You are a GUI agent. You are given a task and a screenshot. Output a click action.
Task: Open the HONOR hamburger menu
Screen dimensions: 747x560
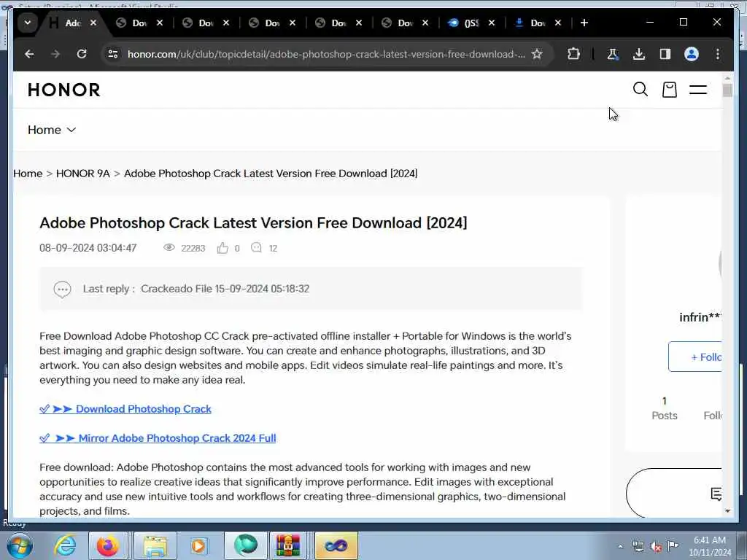coord(698,90)
